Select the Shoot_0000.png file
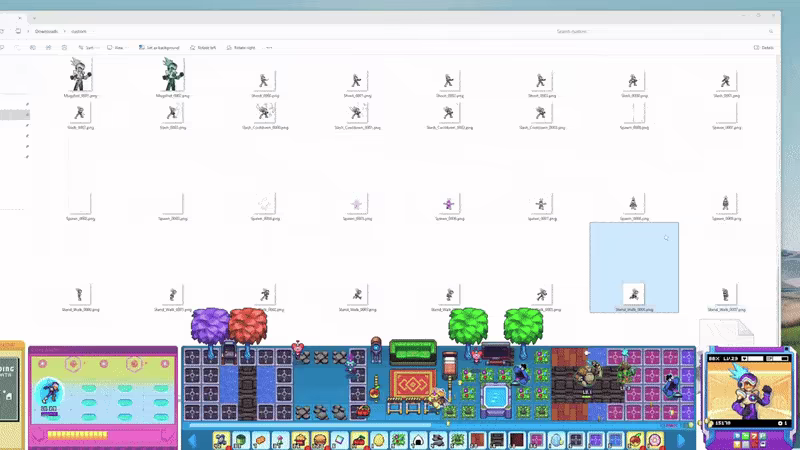Viewport: 800px width, 450px height. 265,84
